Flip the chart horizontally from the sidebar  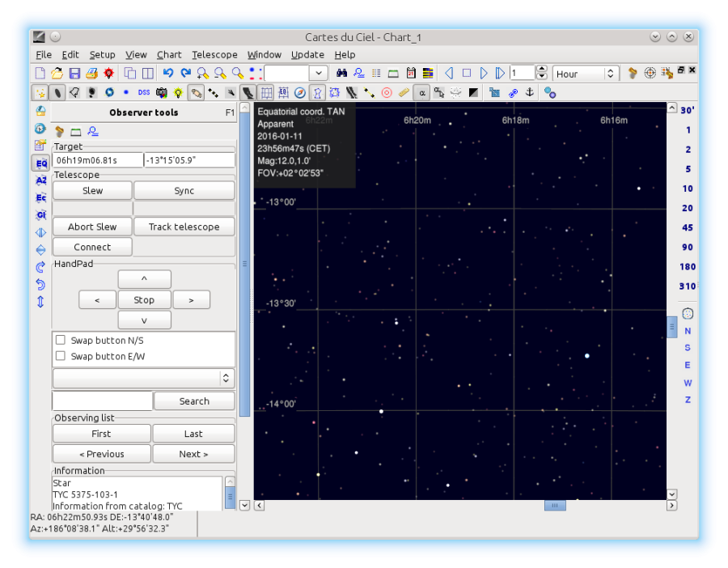click(41, 232)
